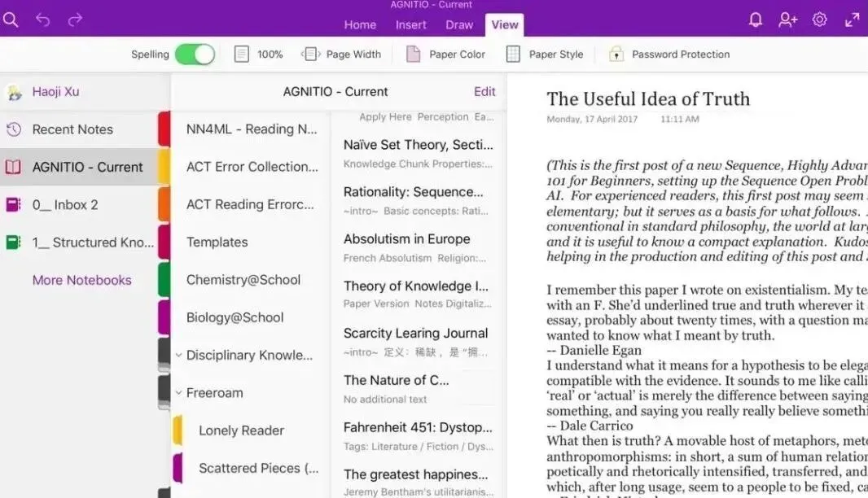Open the search magnifier icon

click(x=11, y=20)
